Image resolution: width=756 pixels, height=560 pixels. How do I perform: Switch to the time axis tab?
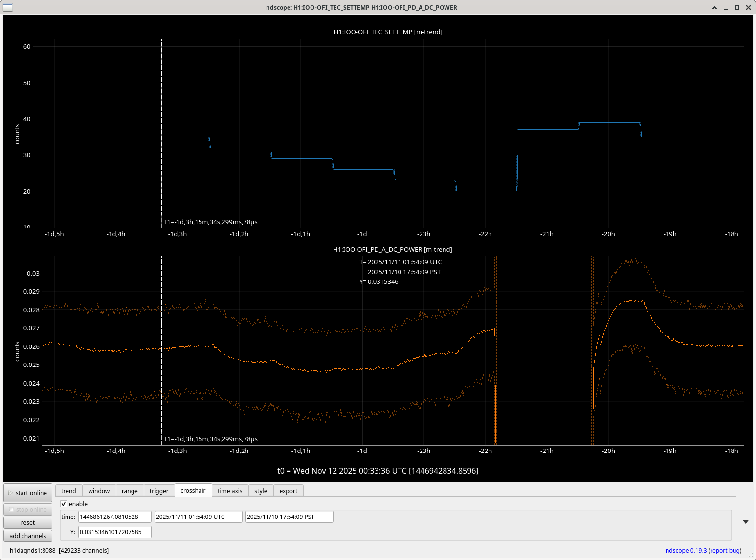[230, 491]
